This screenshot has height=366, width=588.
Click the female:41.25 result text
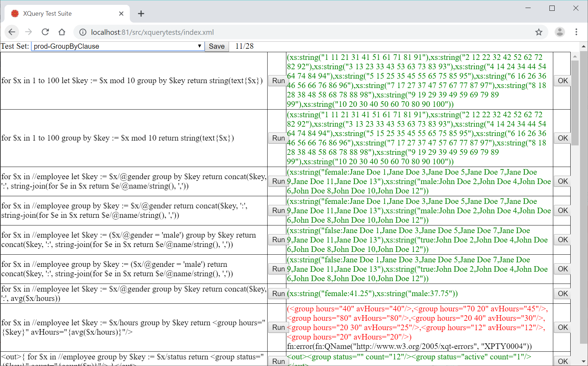[x=372, y=294]
